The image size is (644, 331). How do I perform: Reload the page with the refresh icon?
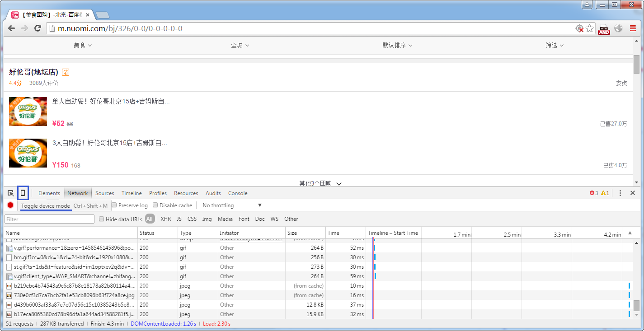38,28
